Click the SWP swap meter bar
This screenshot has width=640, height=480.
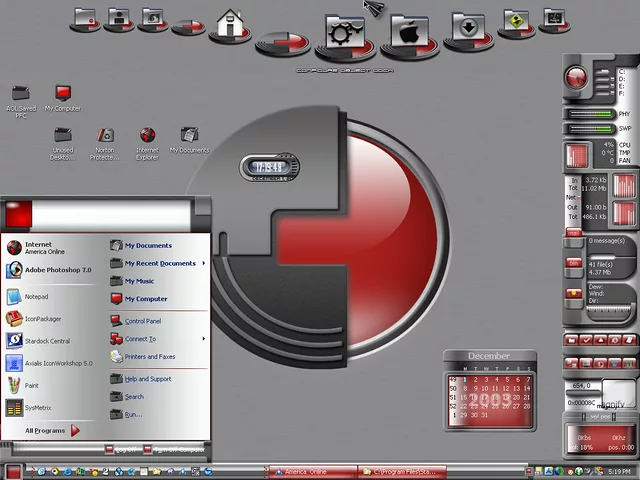591,129
